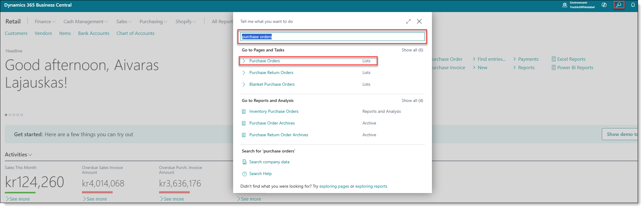Follow the exploring pages link
This screenshot has height=209, width=644.
pos(334,186)
